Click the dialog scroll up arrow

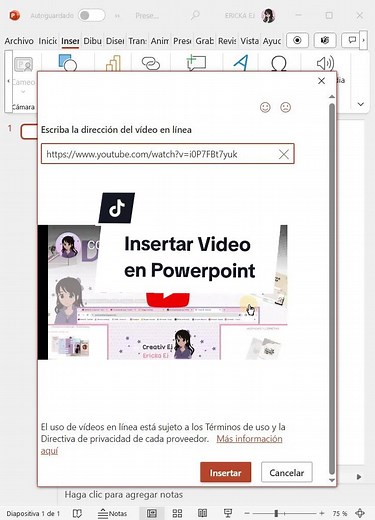[332, 97]
